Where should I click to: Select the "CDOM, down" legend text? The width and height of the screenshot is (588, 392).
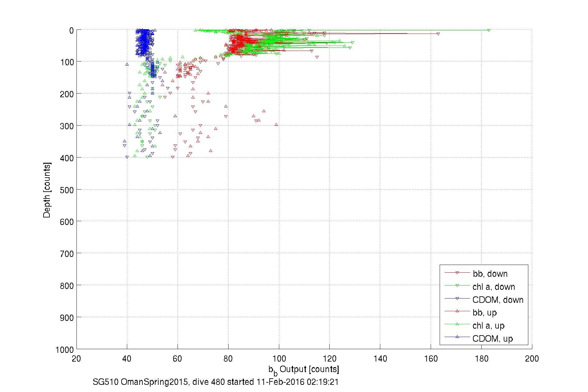click(498, 300)
